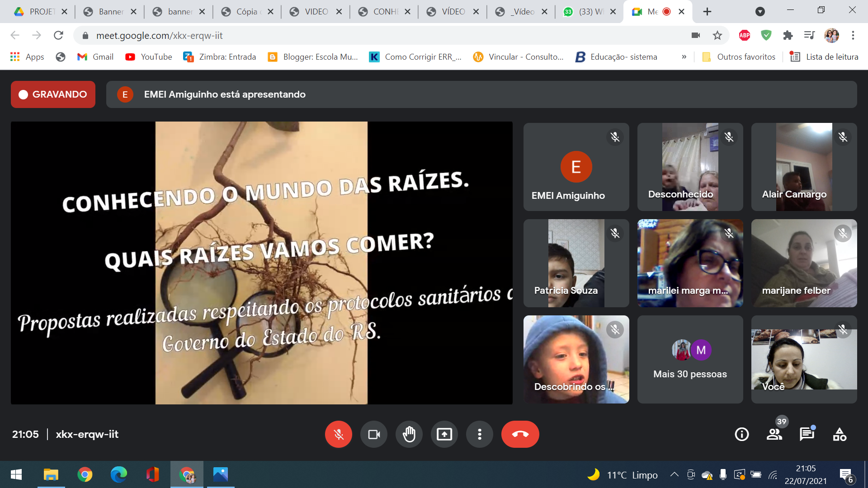The height and width of the screenshot is (488, 868).
Task: Open meeting details info icon
Action: [x=741, y=434]
